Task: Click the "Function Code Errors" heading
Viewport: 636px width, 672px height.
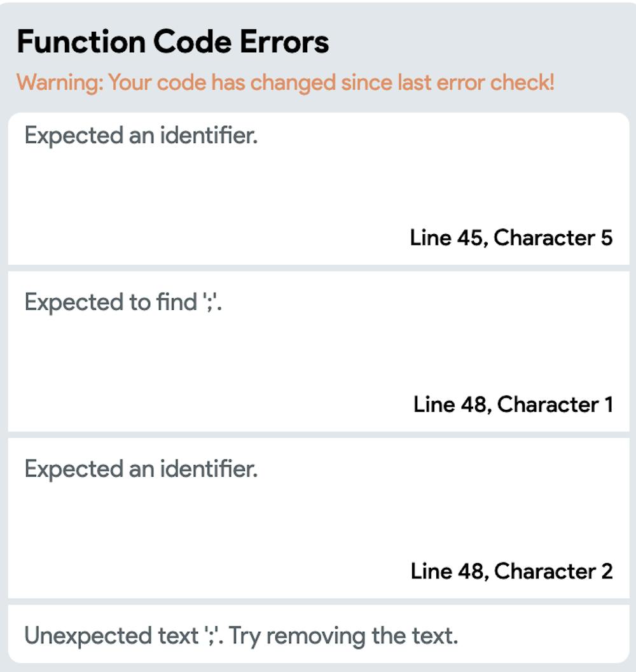Action: pyautogui.click(x=173, y=42)
